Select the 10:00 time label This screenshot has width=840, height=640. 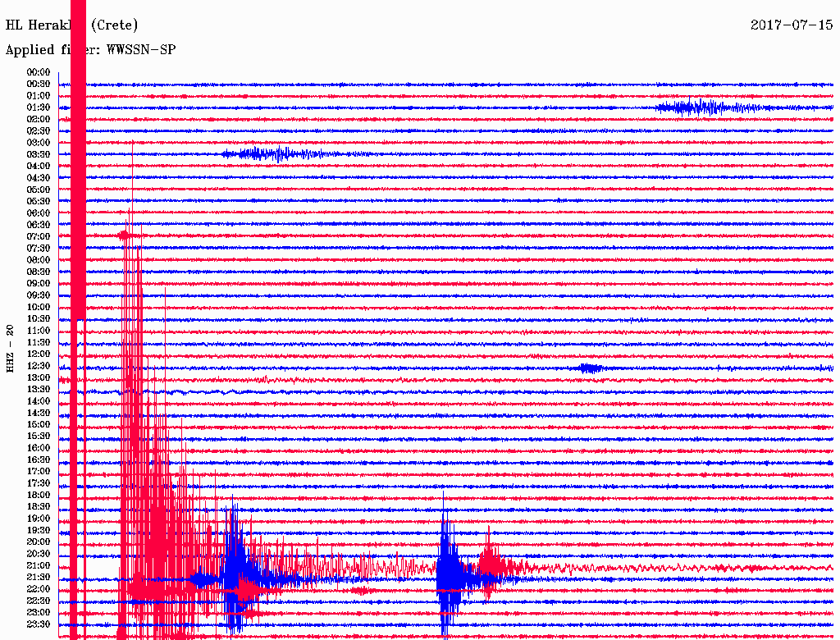(x=38, y=307)
